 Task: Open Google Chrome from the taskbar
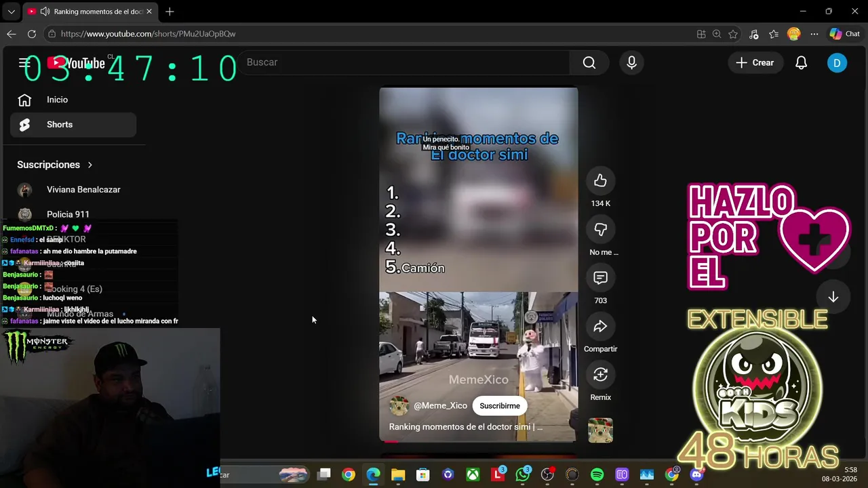(x=349, y=475)
